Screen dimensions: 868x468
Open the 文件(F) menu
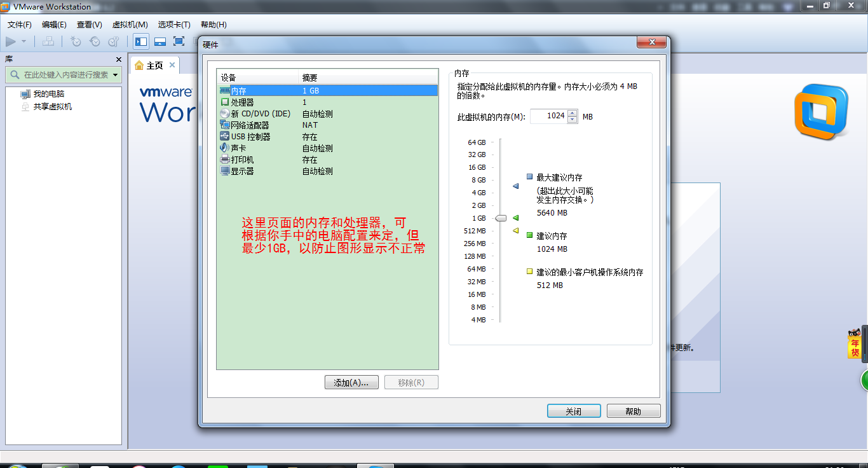tap(20, 25)
